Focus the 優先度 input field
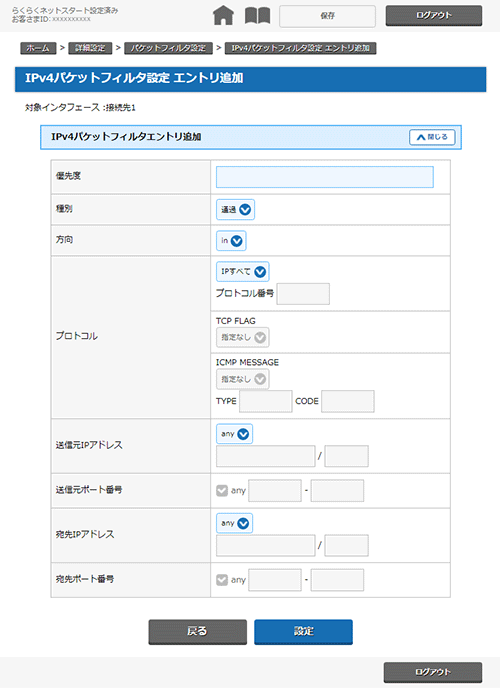Image resolution: width=500 pixels, height=690 pixels. [324, 177]
